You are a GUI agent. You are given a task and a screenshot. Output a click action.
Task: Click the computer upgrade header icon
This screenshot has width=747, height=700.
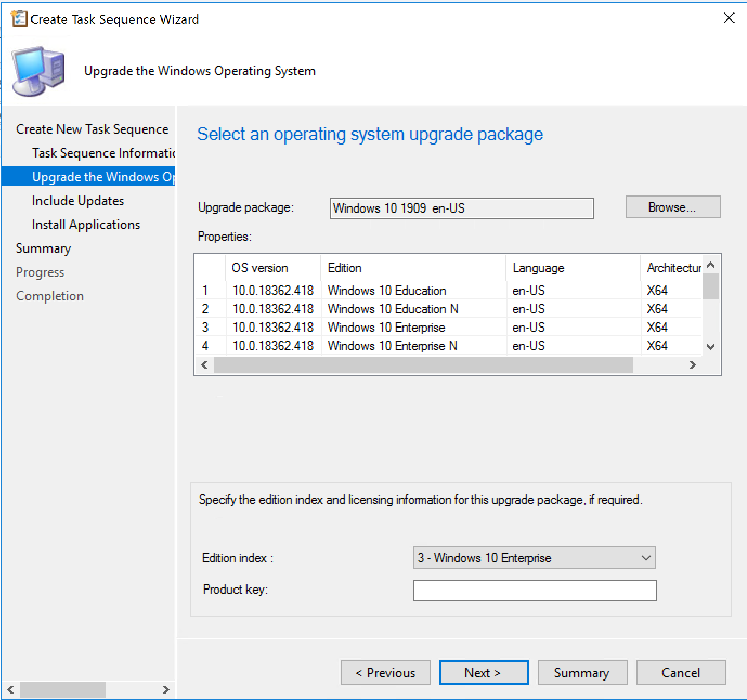pos(38,71)
